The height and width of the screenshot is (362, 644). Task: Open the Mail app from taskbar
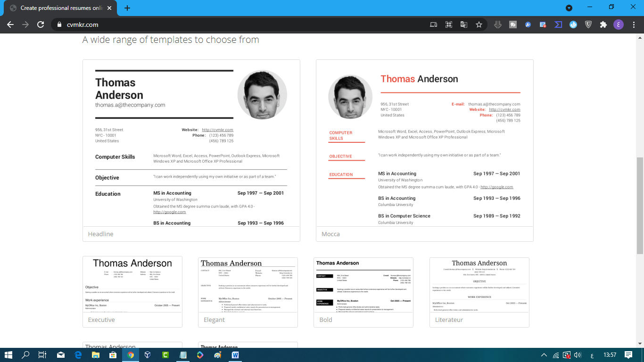coord(61,355)
